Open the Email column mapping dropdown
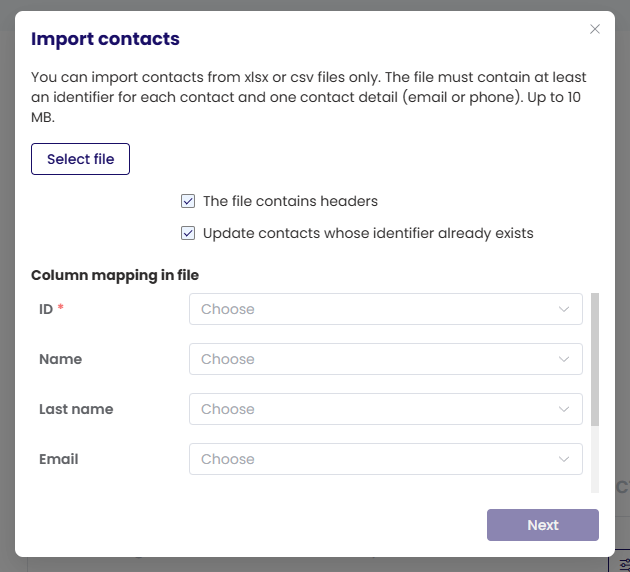Image resolution: width=630 pixels, height=572 pixels. click(x=385, y=459)
